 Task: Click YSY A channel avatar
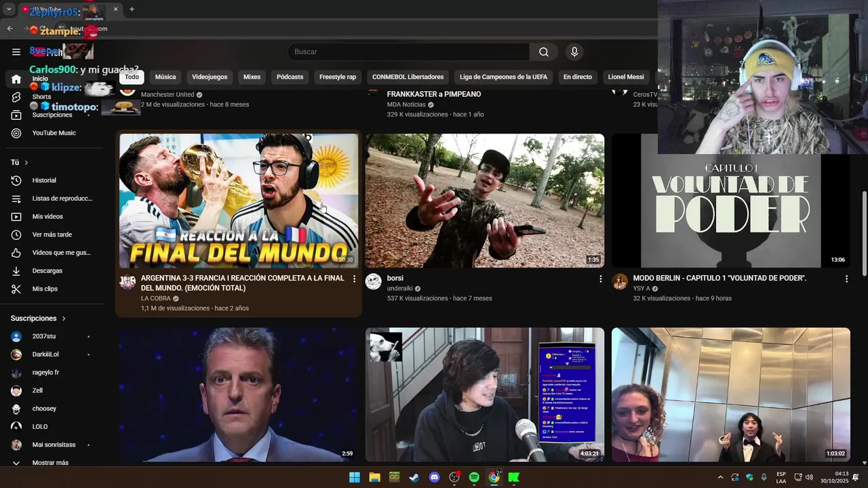pos(620,282)
